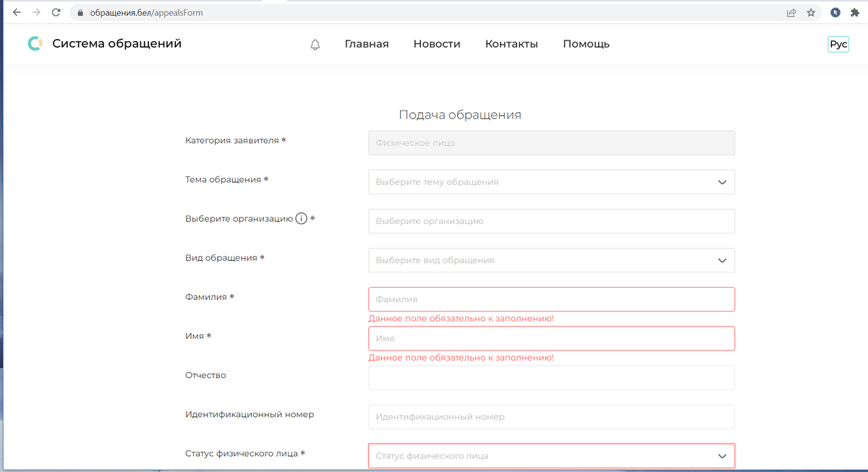Open the Новости menu item
This screenshot has width=868, height=472.
[x=437, y=44]
